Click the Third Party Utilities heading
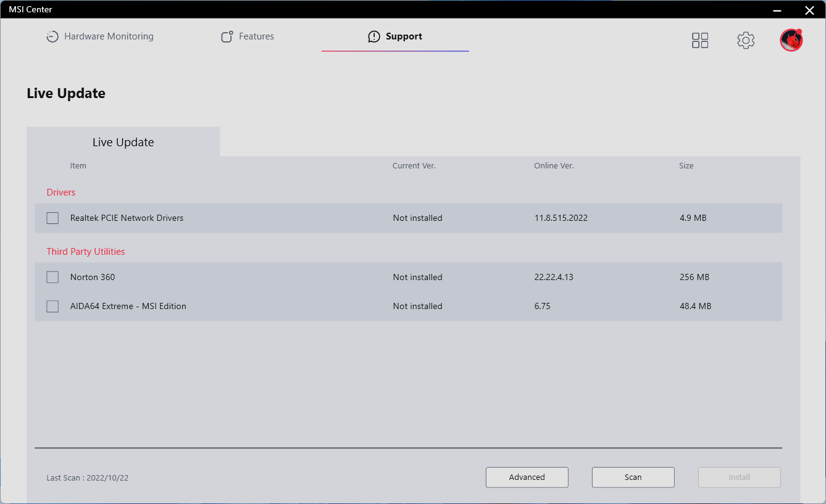Viewport: 826px width, 504px height. [x=86, y=252]
